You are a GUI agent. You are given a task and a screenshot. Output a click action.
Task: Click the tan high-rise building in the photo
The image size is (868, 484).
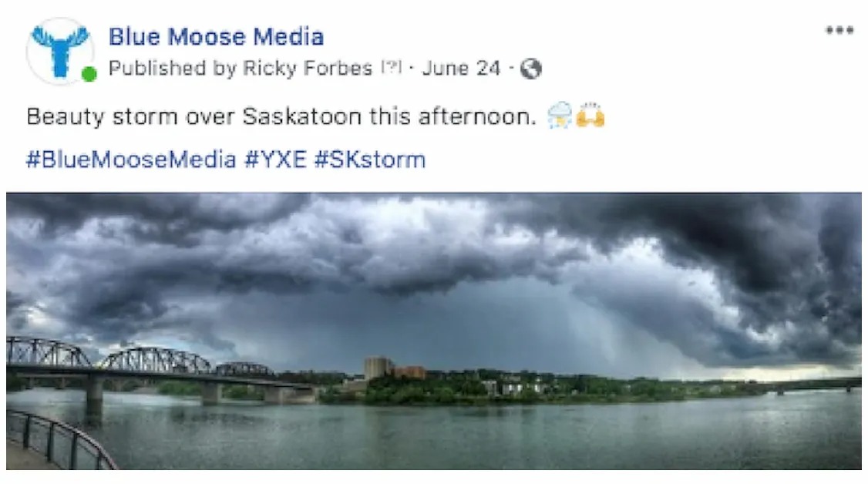click(x=377, y=368)
